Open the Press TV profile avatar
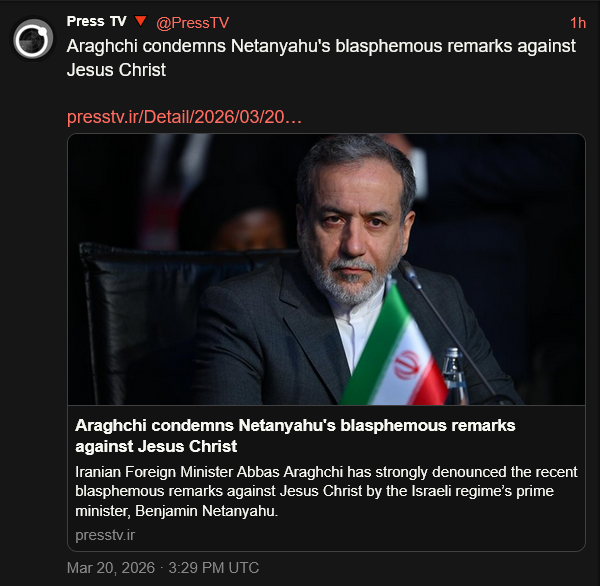This screenshot has height=586, width=600. click(x=33, y=39)
